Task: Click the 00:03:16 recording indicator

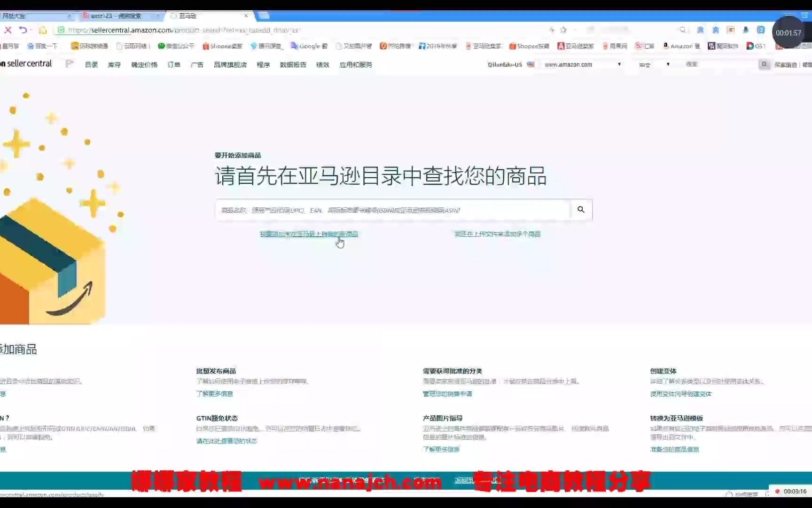Action: (791, 491)
